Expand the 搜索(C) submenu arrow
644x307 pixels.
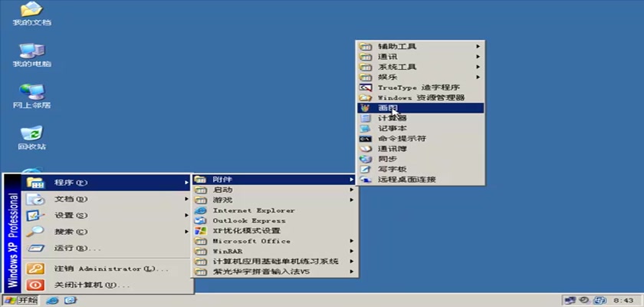pos(186,232)
